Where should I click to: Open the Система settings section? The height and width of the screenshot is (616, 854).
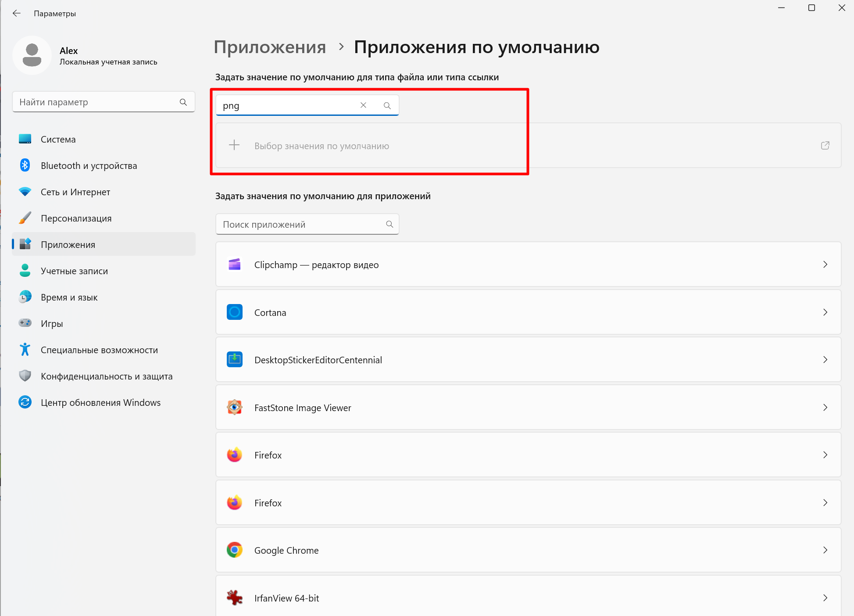pos(58,139)
